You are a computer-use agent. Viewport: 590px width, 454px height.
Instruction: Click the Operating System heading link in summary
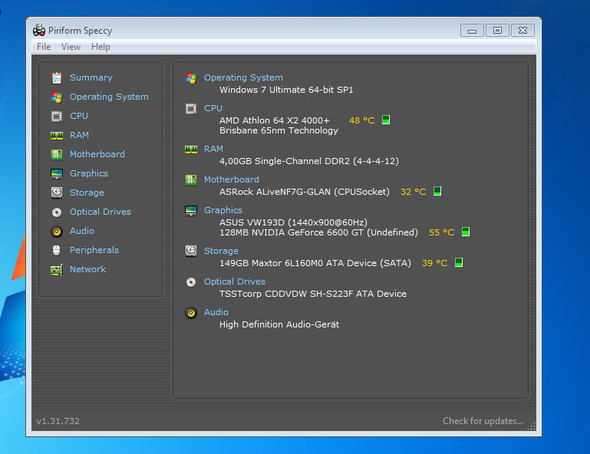click(243, 77)
